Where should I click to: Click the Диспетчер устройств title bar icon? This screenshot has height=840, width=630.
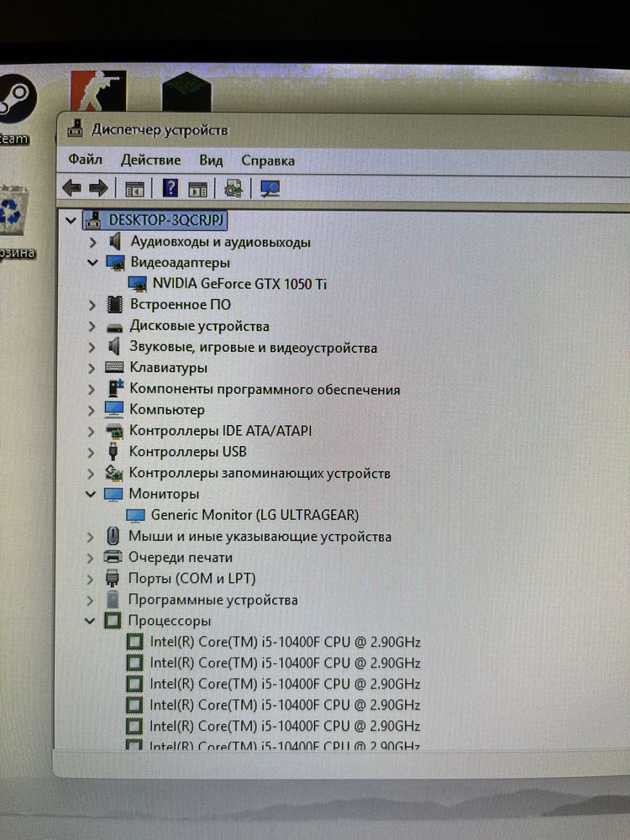tap(76, 129)
